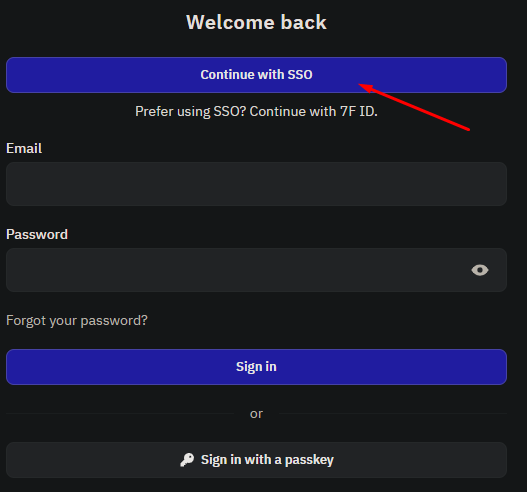Click the Continue with SSO button
Screen dimensions: 527x492
pos(256,75)
